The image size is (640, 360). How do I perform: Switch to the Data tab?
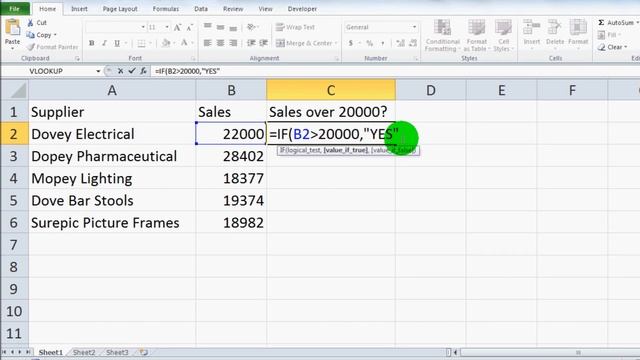click(x=201, y=9)
